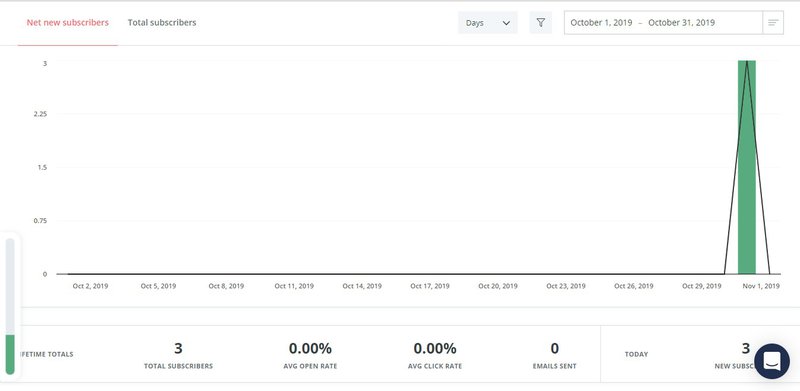
Task: Click the Oct 29, 2019 axis label
Action: 702,286
